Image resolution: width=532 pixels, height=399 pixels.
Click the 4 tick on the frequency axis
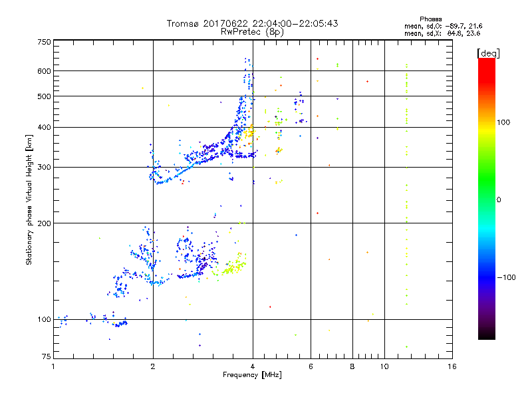pos(253,367)
